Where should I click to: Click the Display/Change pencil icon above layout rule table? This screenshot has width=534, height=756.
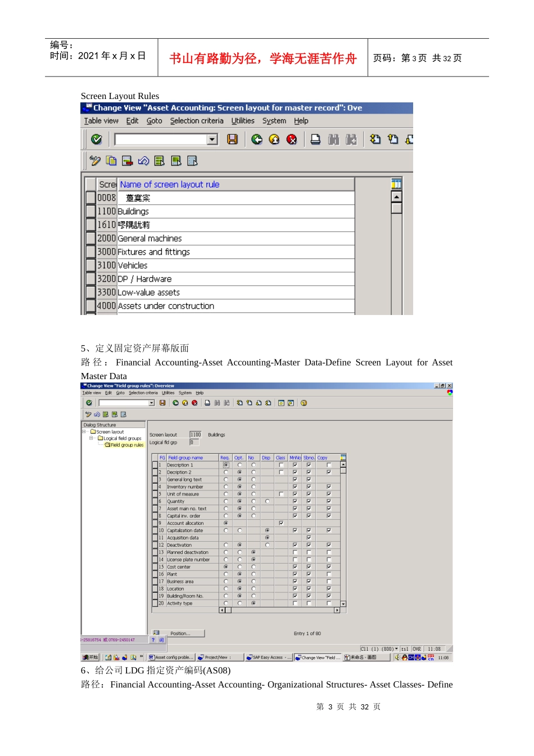point(95,161)
